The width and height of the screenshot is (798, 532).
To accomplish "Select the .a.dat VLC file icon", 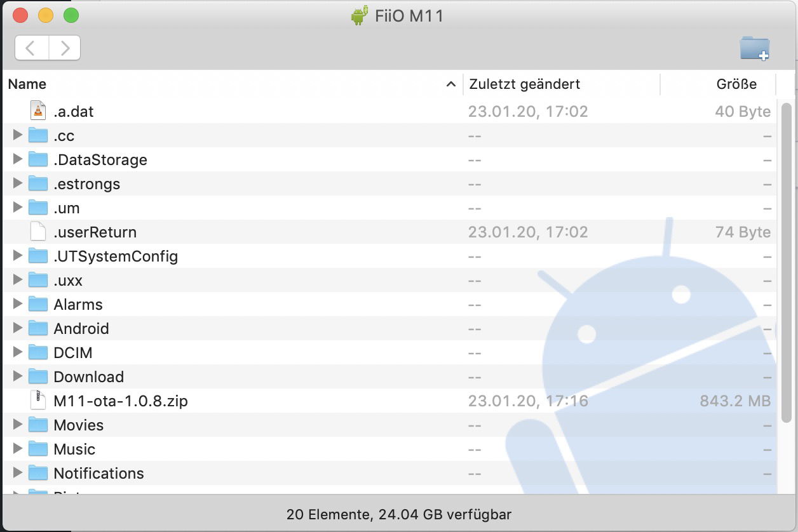I will [38, 111].
